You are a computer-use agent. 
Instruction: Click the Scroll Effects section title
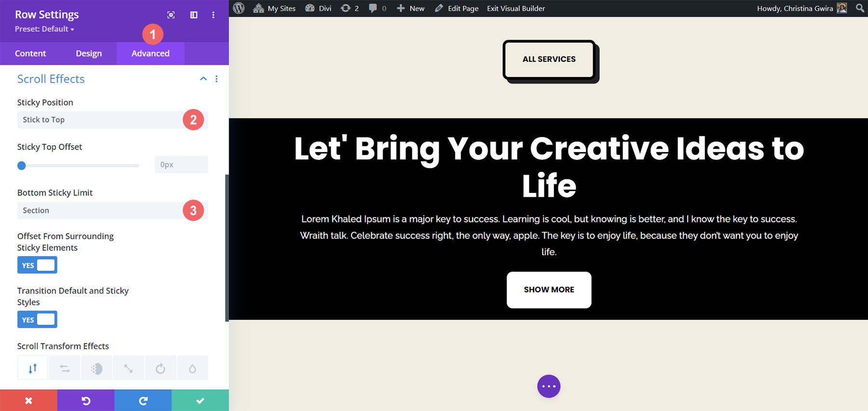click(x=51, y=79)
